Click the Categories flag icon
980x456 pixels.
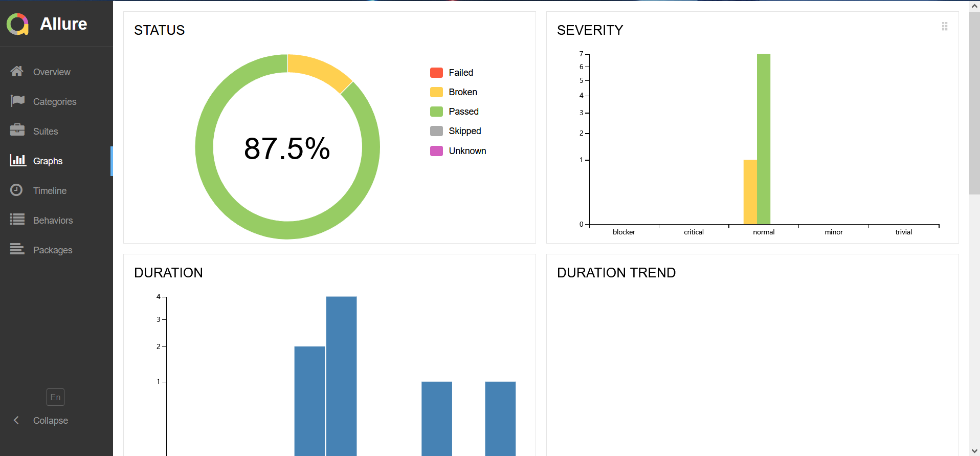pos(17,101)
